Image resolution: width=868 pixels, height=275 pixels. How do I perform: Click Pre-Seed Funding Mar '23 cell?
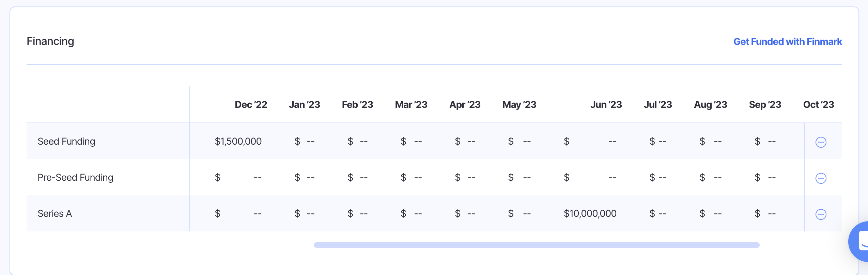[411, 177]
